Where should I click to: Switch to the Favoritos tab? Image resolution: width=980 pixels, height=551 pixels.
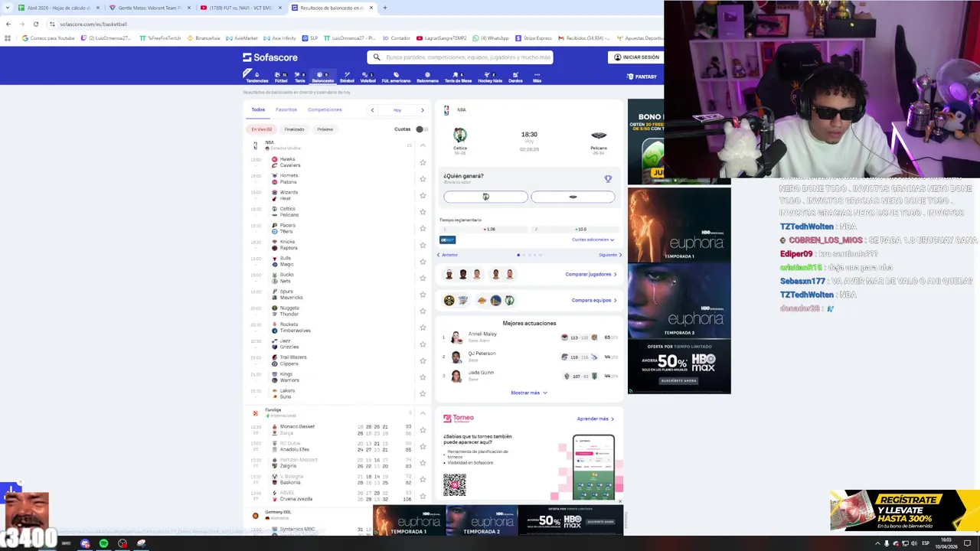(286, 109)
